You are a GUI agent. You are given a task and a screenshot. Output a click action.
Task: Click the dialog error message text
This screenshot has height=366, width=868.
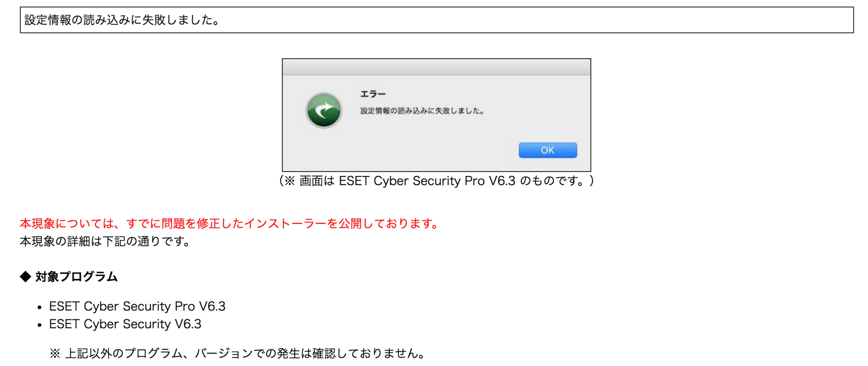point(422,111)
